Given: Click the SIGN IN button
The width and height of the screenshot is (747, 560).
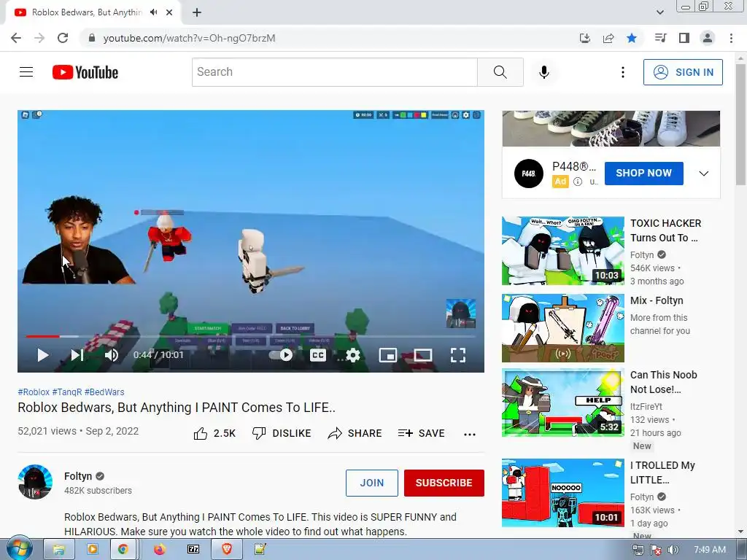Looking at the screenshot, I should click(683, 72).
